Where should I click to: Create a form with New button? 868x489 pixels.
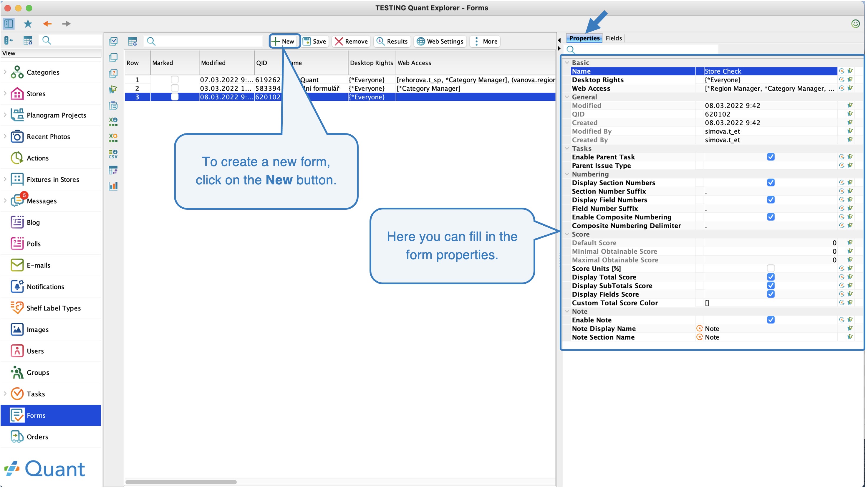(284, 42)
